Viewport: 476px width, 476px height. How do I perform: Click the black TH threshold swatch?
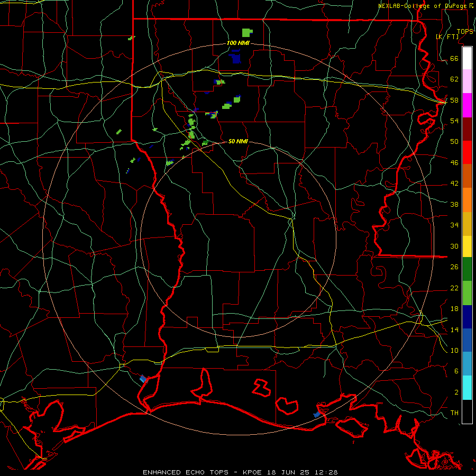tap(467, 411)
